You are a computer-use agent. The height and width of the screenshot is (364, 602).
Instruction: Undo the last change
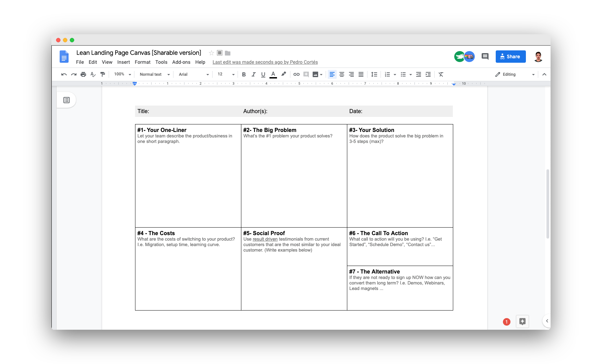tap(64, 74)
